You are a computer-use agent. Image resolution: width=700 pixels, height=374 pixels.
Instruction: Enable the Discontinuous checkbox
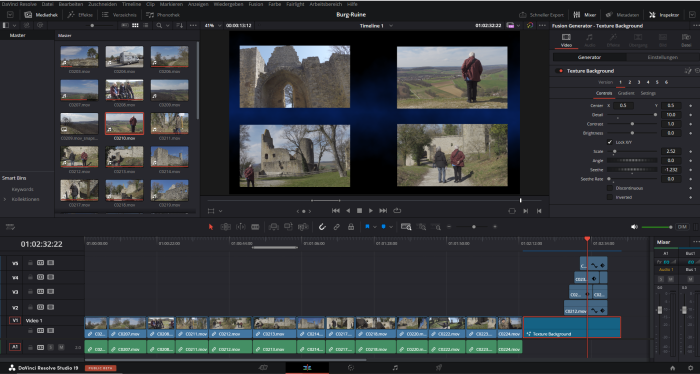tap(610, 188)
